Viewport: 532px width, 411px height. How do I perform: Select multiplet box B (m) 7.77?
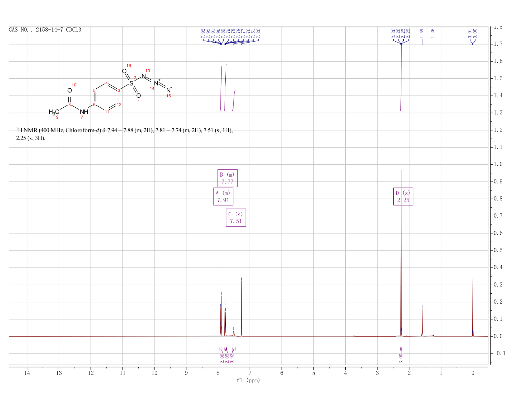click(227, 178)
